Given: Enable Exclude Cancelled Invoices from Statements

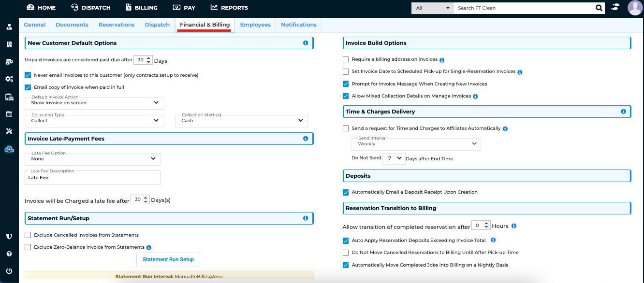Looking at the screenshot, I should click(28, 235).
